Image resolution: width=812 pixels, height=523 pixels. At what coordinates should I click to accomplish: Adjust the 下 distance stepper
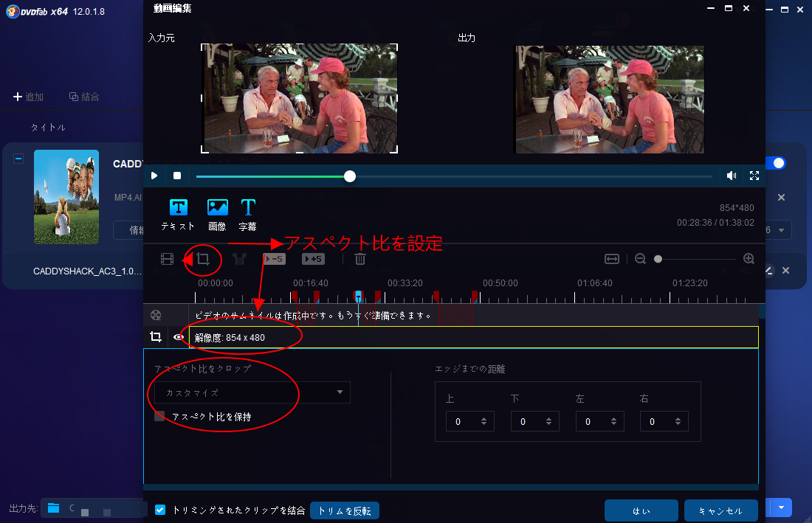(549, 422)
